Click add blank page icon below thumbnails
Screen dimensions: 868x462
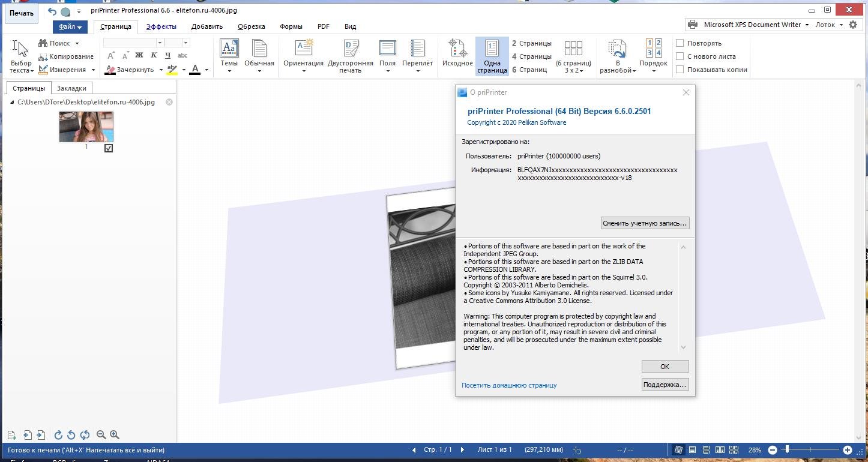[x=11, y=435]
